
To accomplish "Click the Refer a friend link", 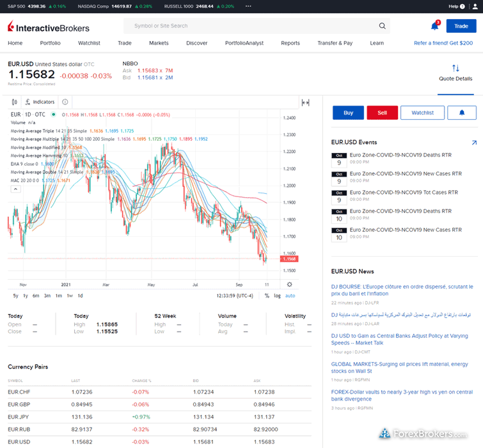I will (x=443, y=44).
